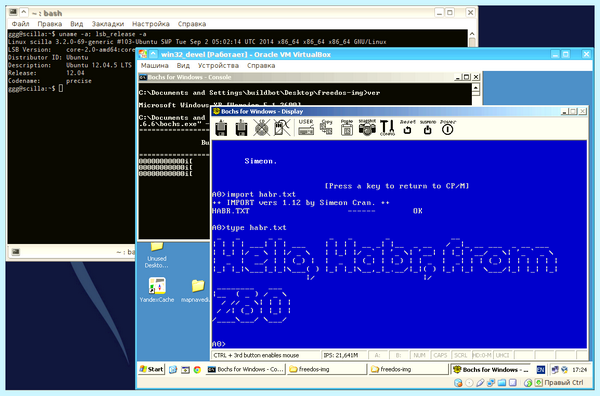The image size is (600, 396).
Task: Open the Устройства menu in VirtualBox
Action: click(x=218, y=65)
